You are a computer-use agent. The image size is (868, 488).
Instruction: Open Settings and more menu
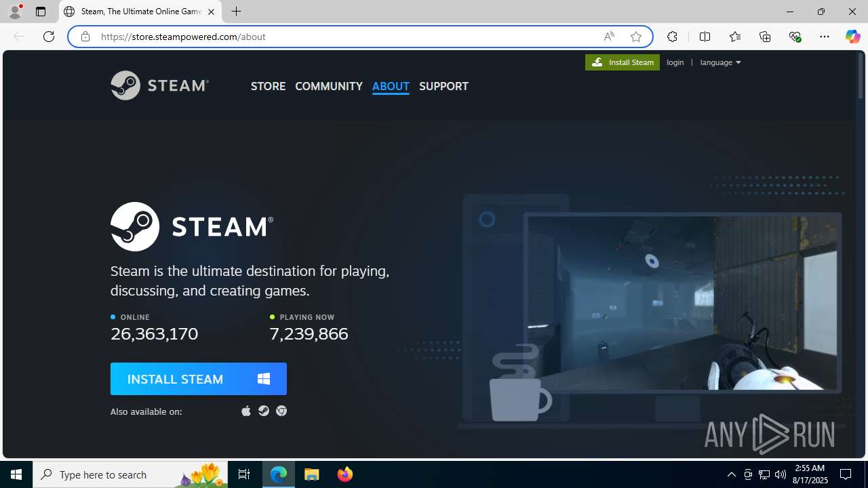point(825,37)
